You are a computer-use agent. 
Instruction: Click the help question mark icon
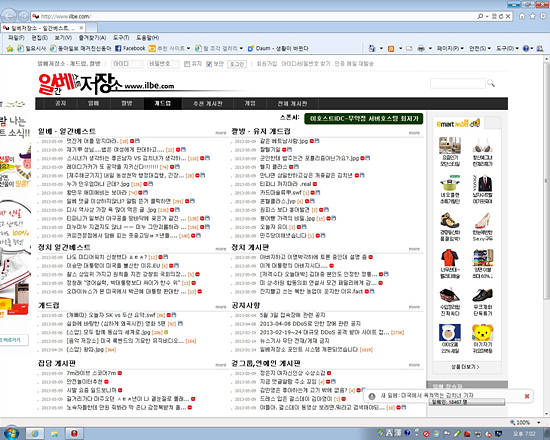(x=526, y=48)
